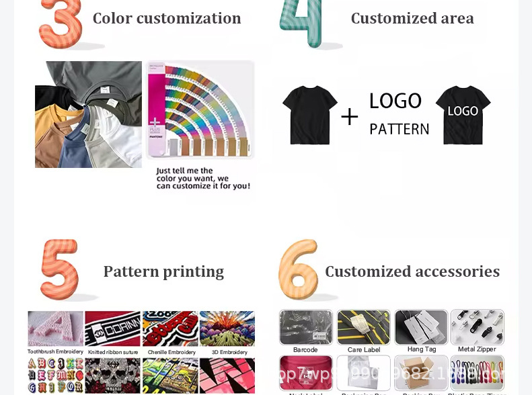Click the Toothbrush Embroidery sample image

(x=55, y=328)
